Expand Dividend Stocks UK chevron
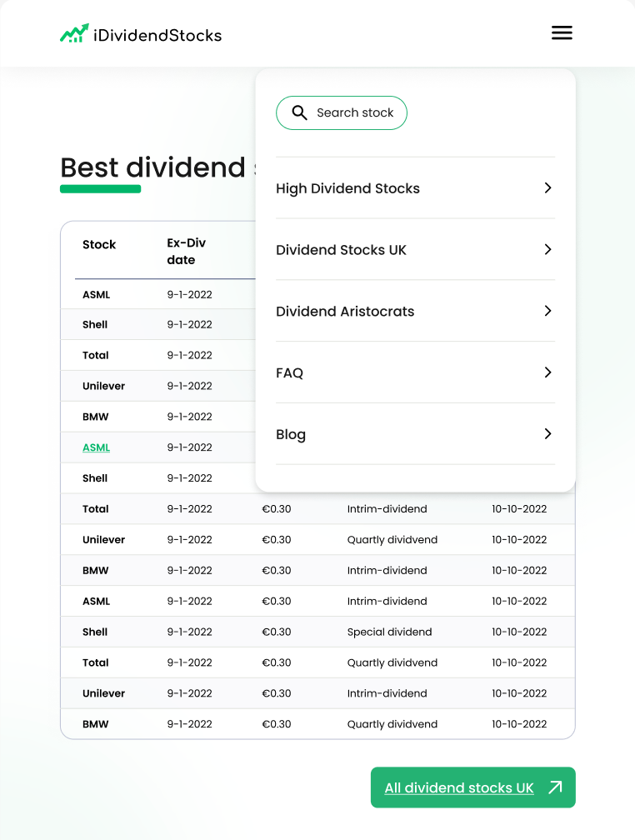The width and height of the screenshot is (635, 840). click(x=547, y=249)
